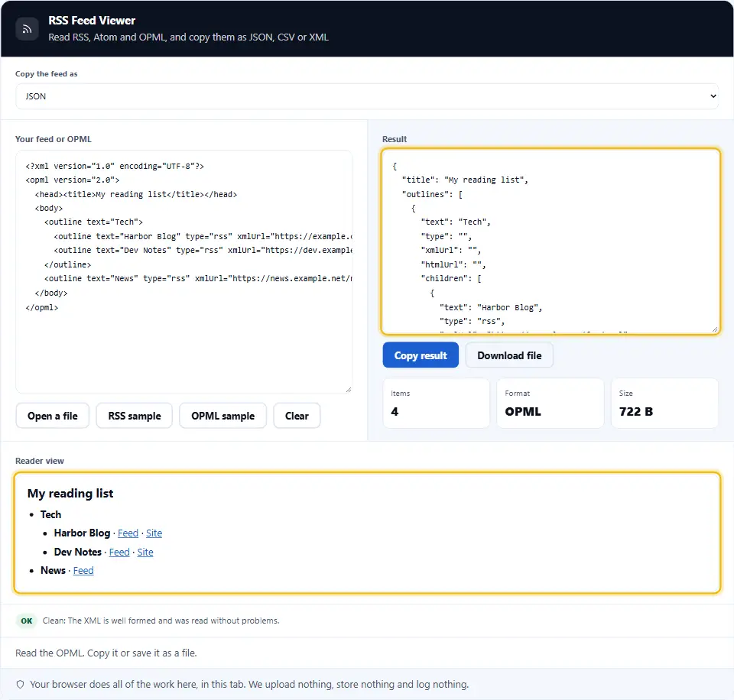Click the Tech item in reader view

50,514
